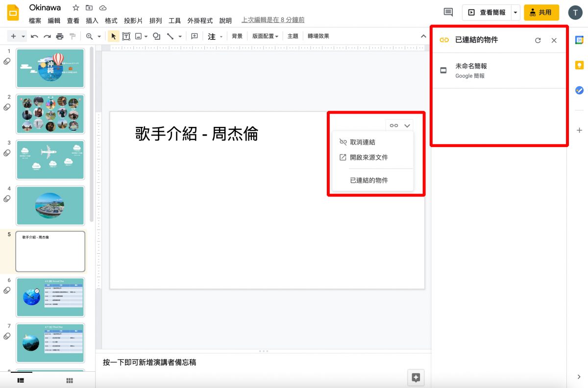Close the 已連結的物件 panel
This screenshot has height=388, width=588.
[x=554, y=40]
